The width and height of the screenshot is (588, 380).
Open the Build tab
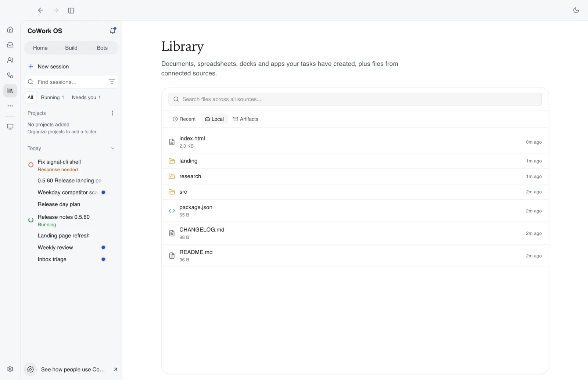click(71, 48)
